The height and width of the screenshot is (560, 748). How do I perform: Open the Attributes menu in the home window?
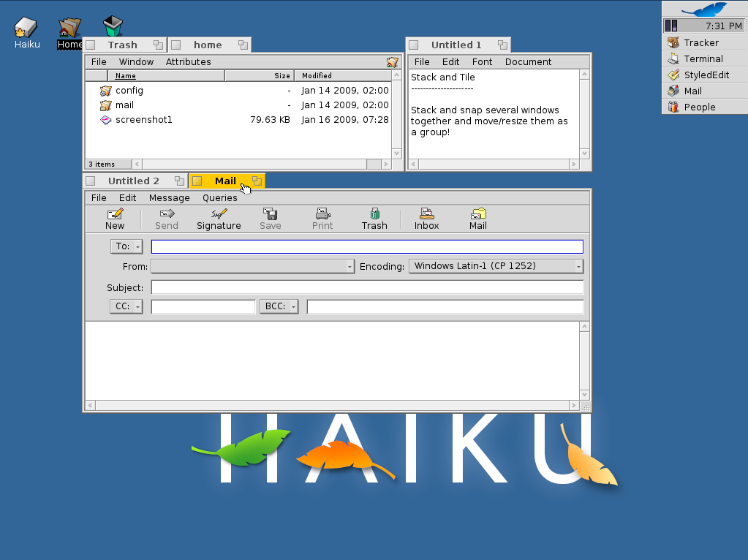[x=188, y=62]
